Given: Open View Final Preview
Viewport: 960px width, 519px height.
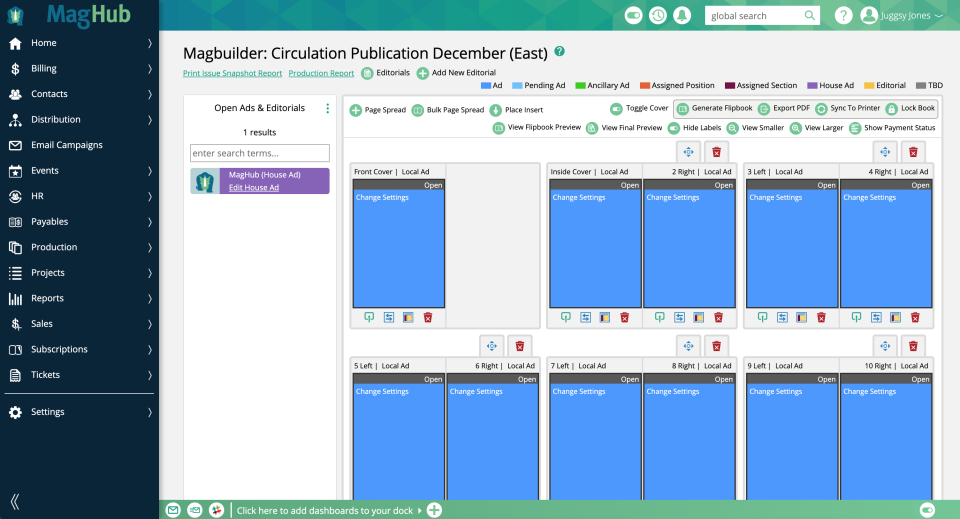Looking at the screenshot, I should pyautogui.click(x=624, y=128).
